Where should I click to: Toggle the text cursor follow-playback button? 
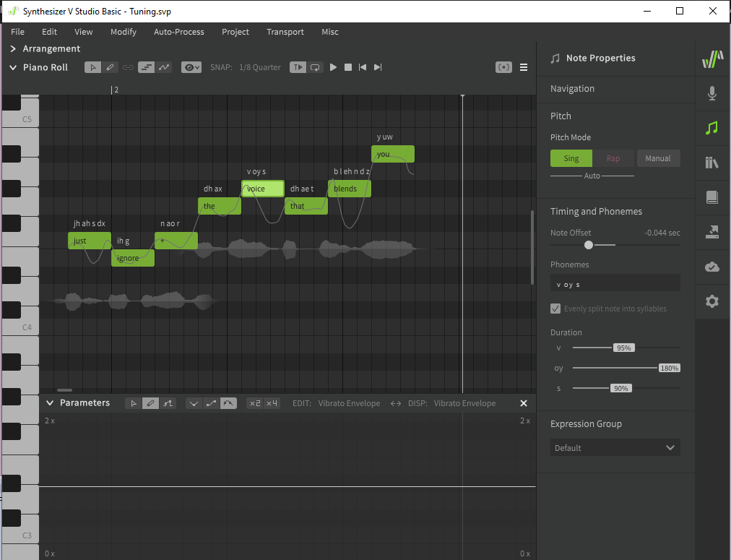298,68
